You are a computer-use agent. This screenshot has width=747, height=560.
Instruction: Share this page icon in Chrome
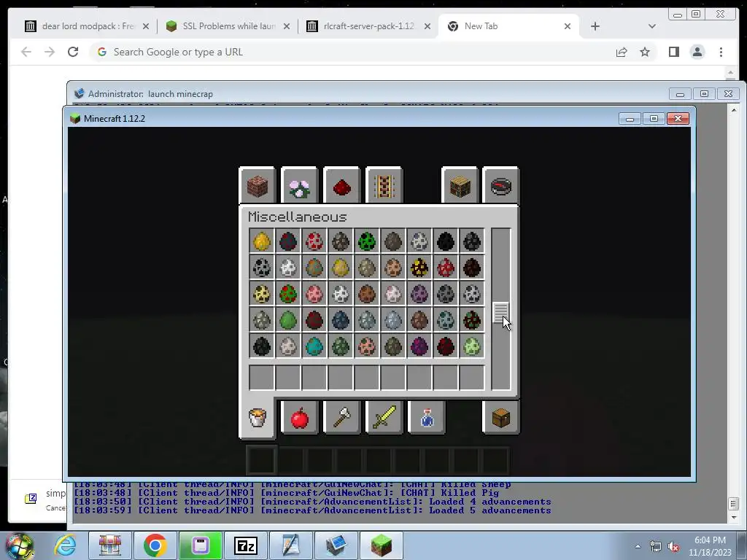point(622,52)
